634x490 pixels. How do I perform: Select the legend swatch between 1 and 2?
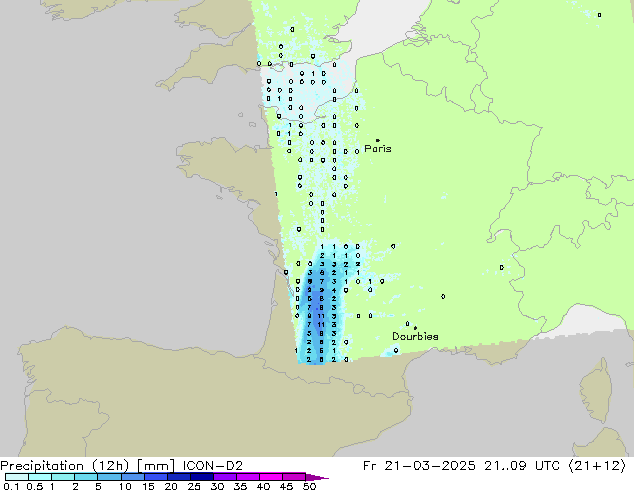click(x=63, y=477)
